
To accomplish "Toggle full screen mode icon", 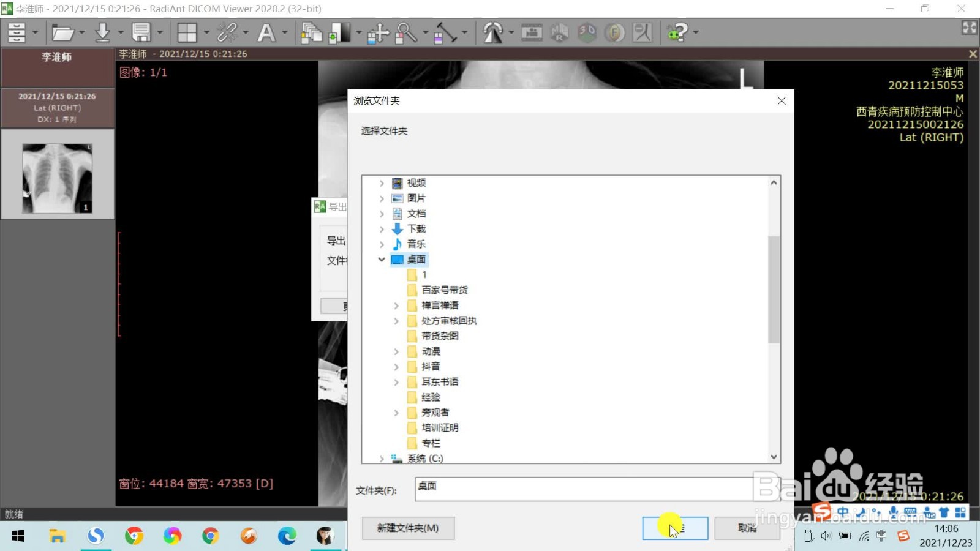I will click(969, 28).
